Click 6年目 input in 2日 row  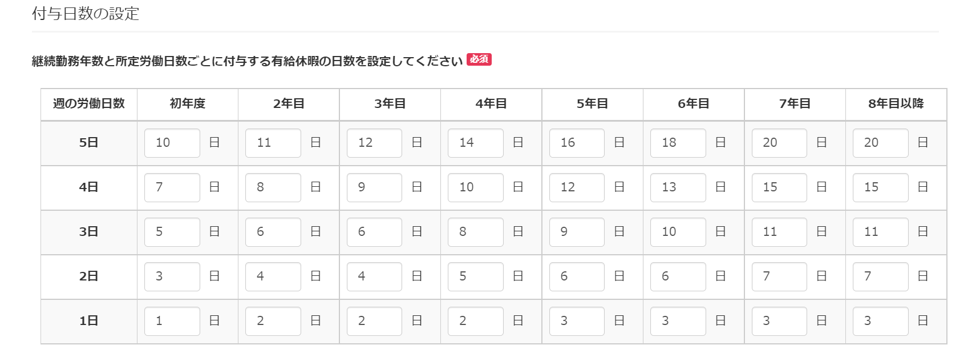pos(678,276)
